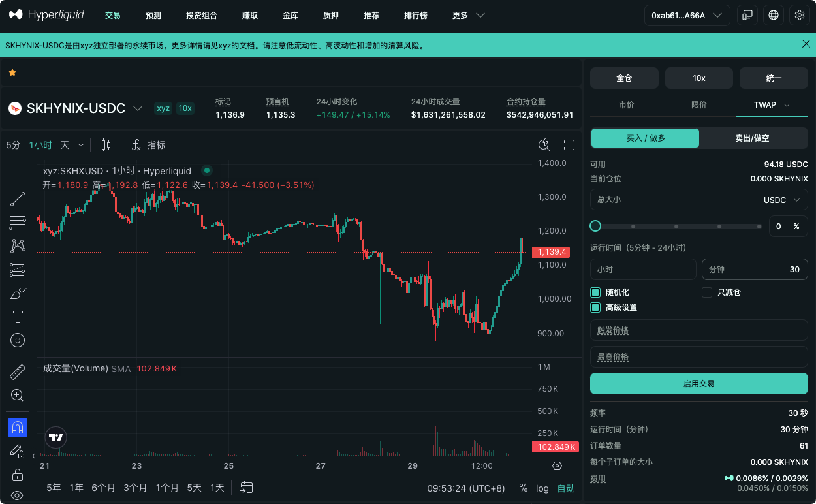816x504 pixels.
Task: Select the Text annotation tool
Action: coord(18,317)
